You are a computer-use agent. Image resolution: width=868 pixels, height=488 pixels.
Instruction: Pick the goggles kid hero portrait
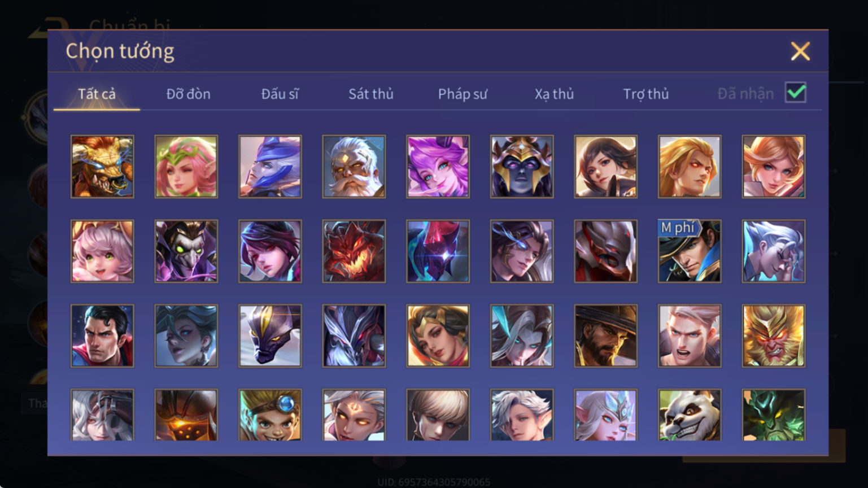click(x=270, y=415)
